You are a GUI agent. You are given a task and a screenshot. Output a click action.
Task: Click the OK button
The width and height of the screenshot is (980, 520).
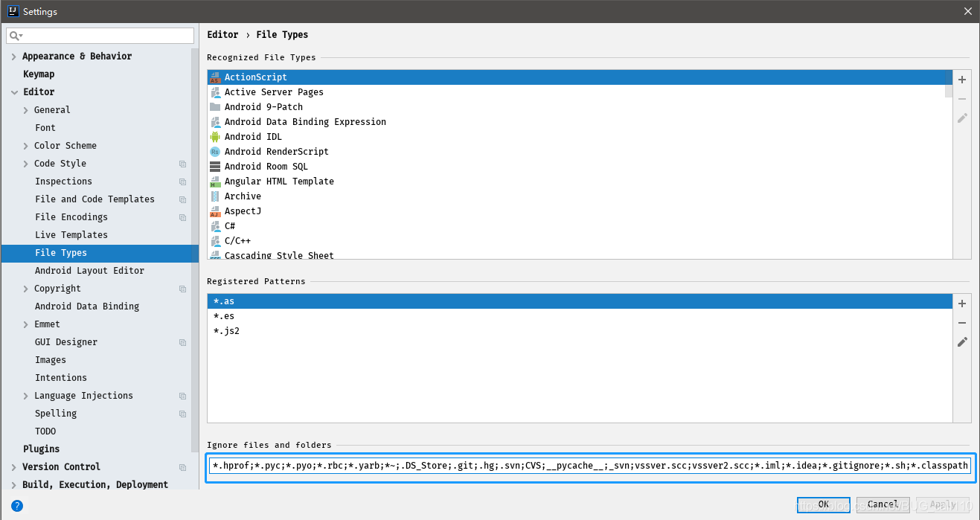tap(823, 504)
